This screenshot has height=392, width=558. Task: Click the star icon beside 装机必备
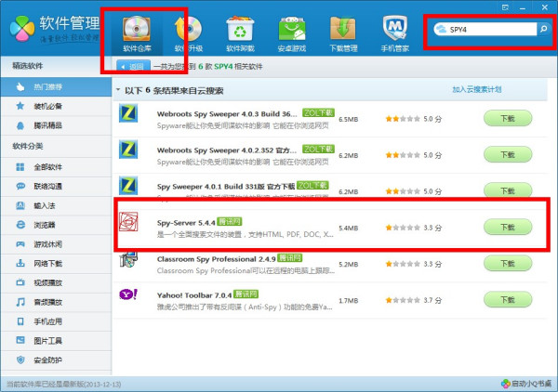[20, 106]
